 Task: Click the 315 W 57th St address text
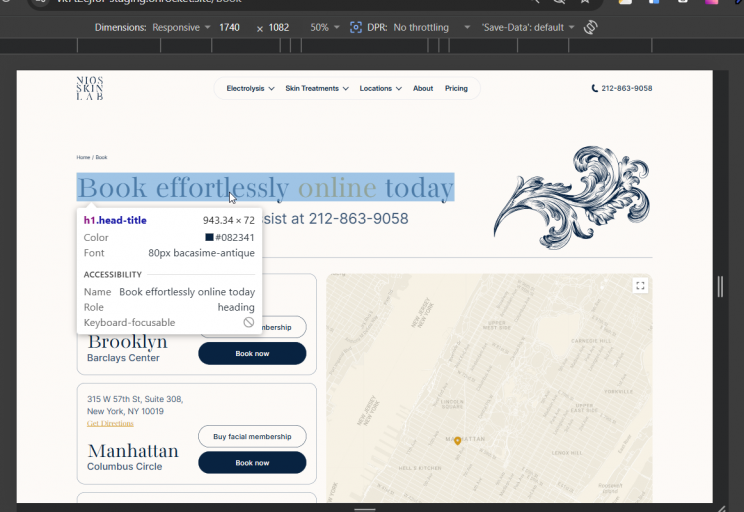(x=135, y=405)
